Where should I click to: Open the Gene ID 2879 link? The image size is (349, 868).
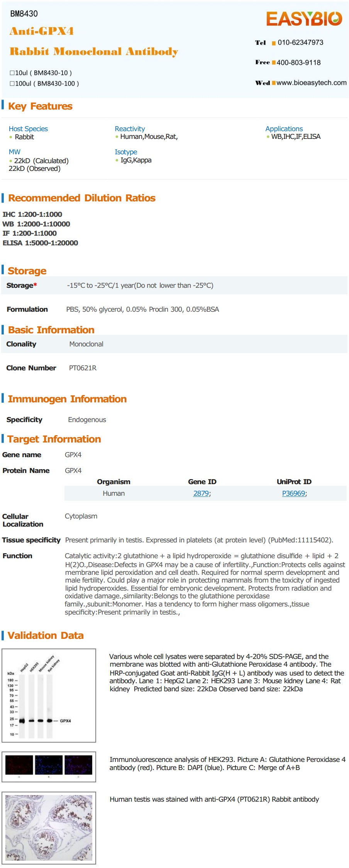(x=201, y=493)
